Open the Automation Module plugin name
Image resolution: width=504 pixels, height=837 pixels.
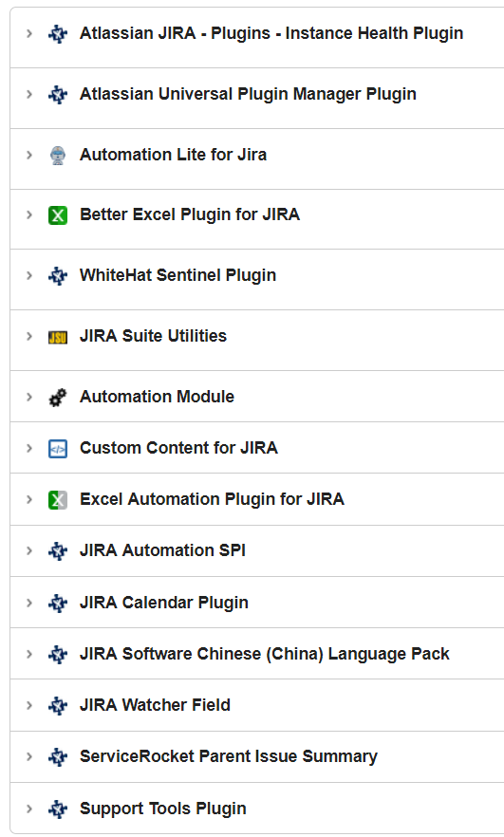tap(157, 397)
